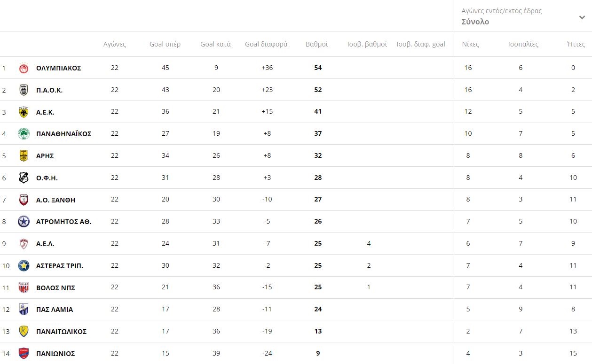Click the Panaitolikos yellow crest icon
The width and height of the screenshot is (592, 364).
coord(24,332)
